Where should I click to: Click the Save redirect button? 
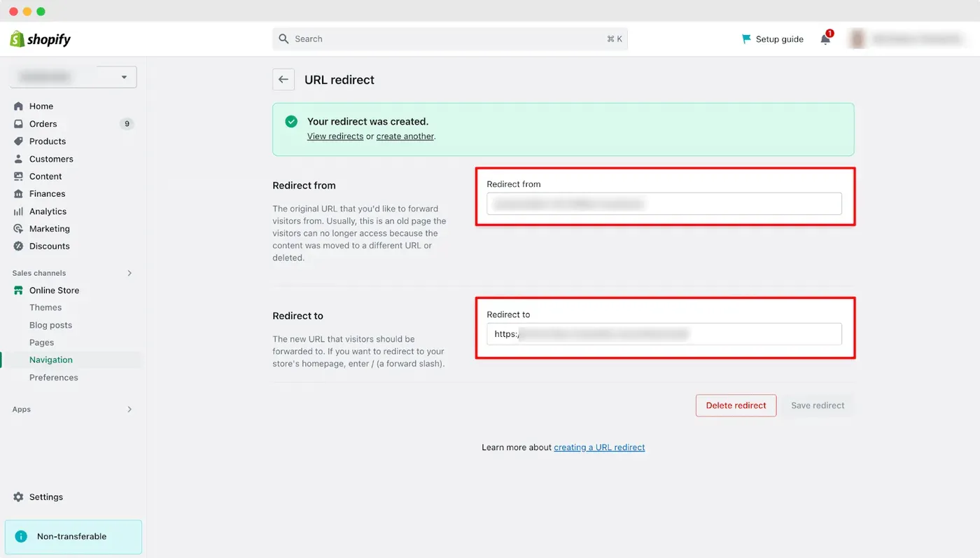[x=818, y=405]
